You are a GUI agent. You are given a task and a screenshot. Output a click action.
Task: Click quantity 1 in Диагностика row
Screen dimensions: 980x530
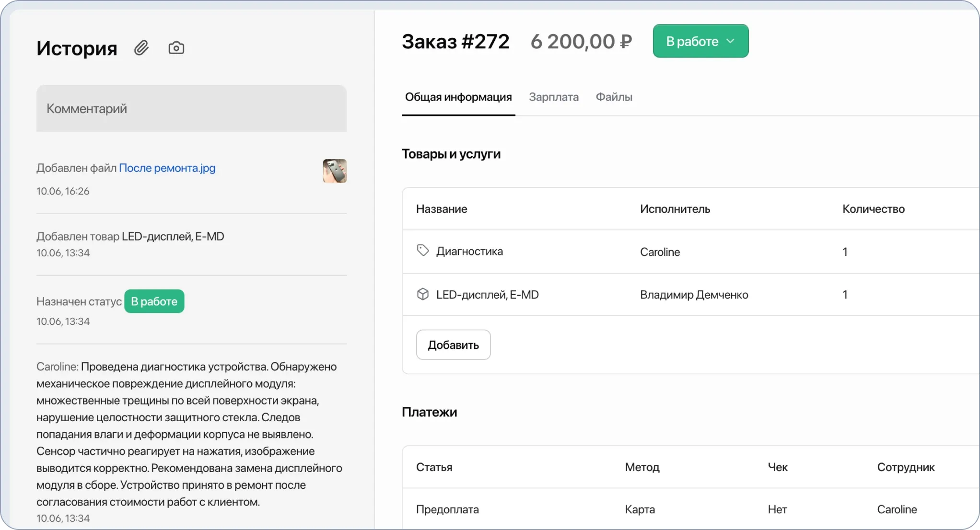[845, 252]
